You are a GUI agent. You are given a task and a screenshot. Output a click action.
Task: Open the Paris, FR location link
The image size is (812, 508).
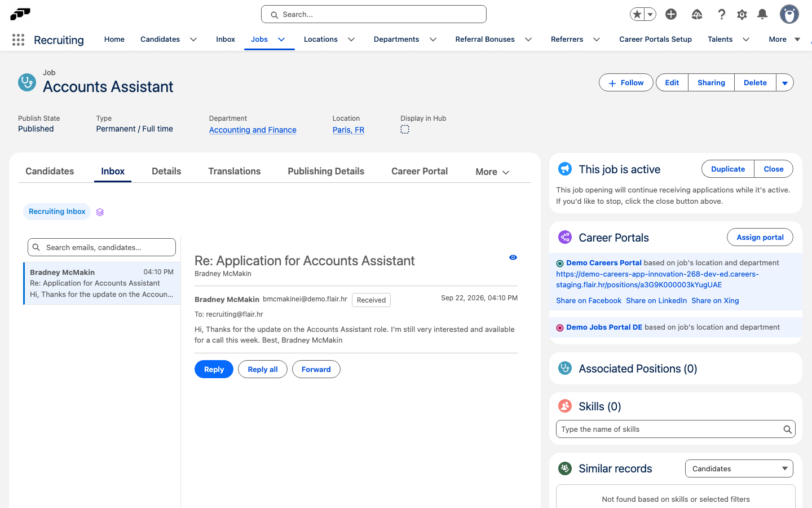(348, 130)
